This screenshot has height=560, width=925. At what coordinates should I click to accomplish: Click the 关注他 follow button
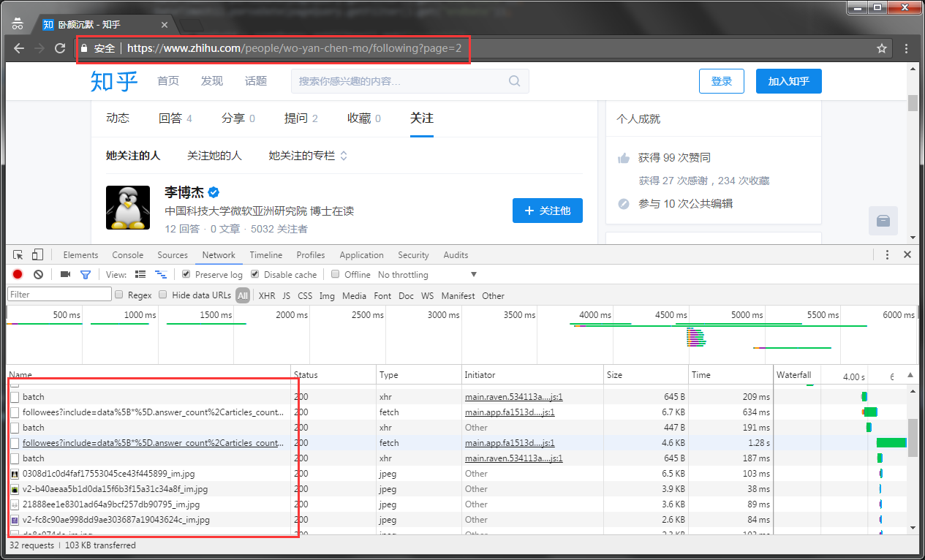point(548,211)
